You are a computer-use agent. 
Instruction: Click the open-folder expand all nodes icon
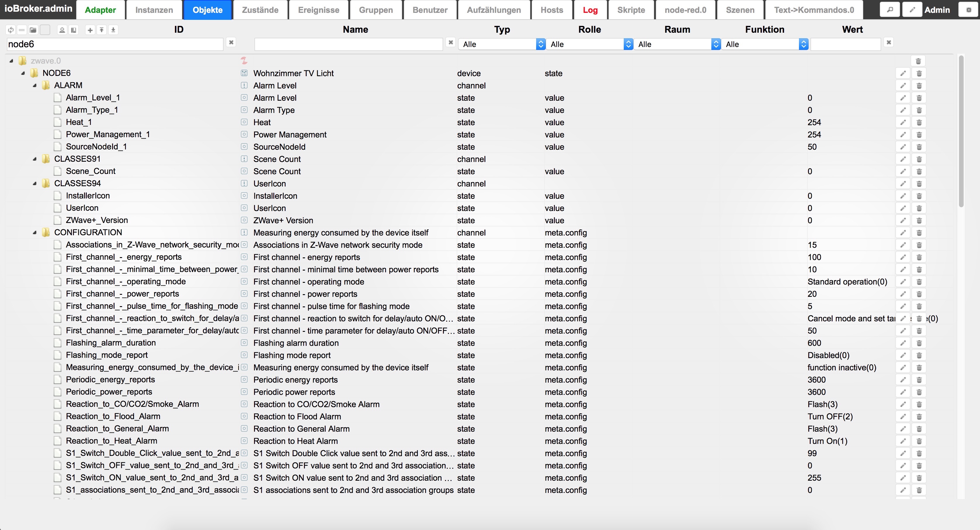coord(33,30)
